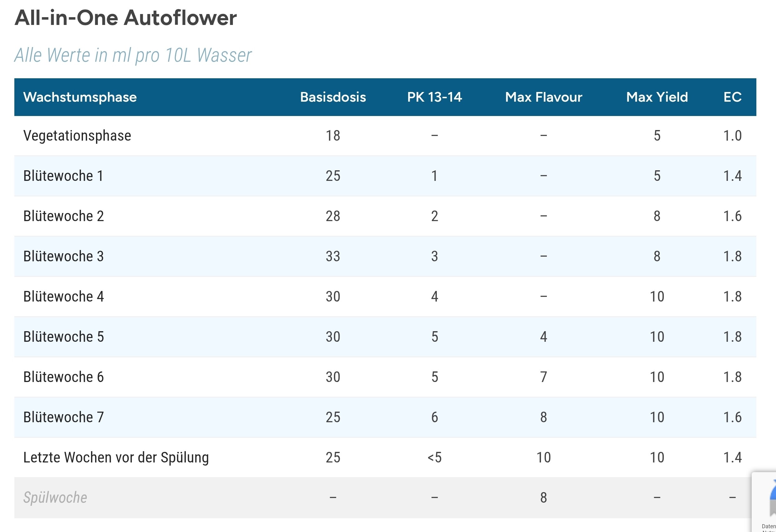This screenshot has height=532, width=776.
Task: Click the 'Wachstumsphase' column header
Action: click(80, 97)
